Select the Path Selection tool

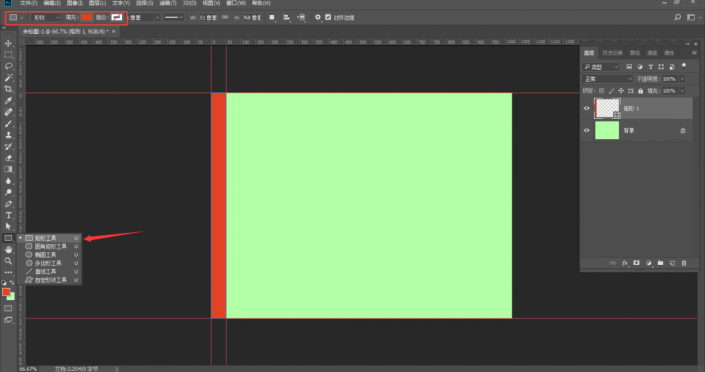[x=8, y=226]
